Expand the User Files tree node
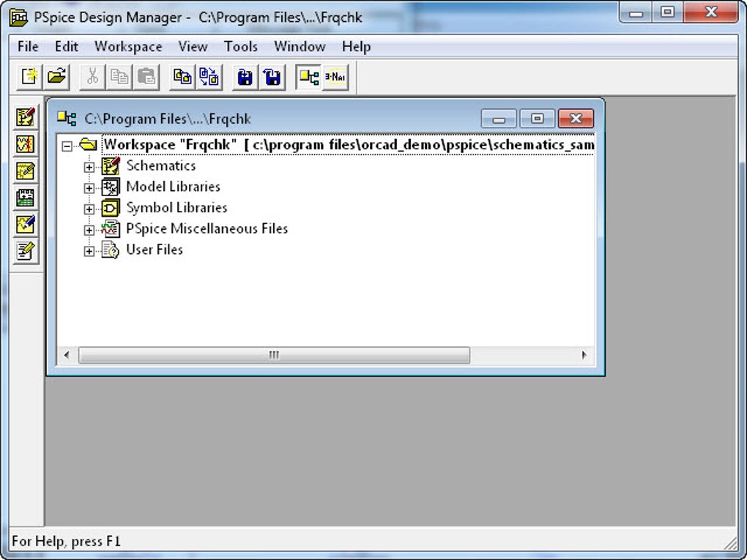This screenshot has width=747, height=560. 89,251
